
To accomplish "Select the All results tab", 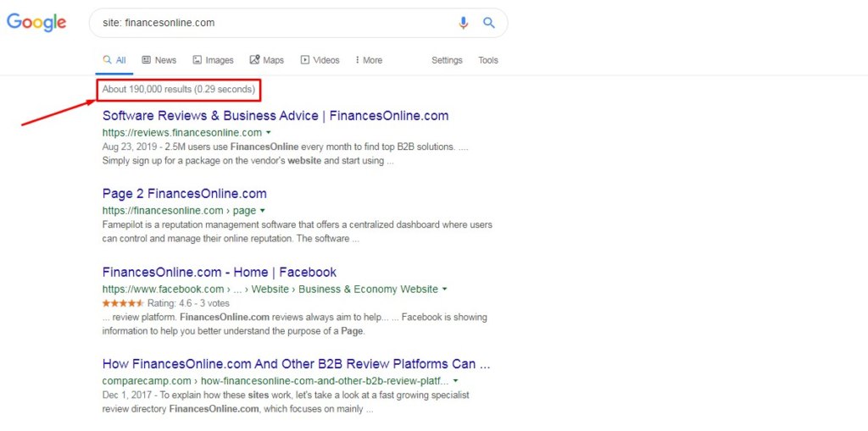I will (x=114, y=60).
